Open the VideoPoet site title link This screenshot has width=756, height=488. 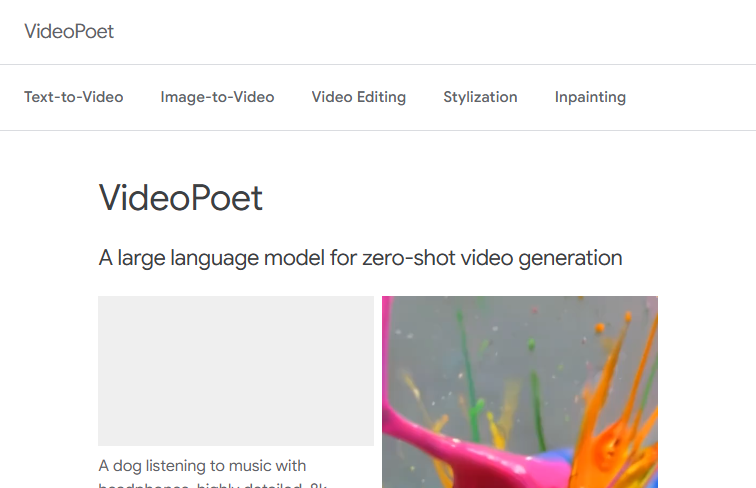pos(69,32)
